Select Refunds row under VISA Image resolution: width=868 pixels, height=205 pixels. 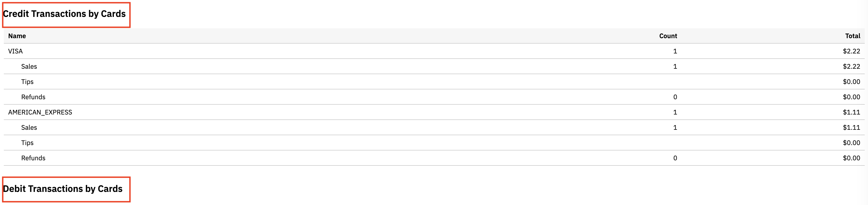coord(434,97)
